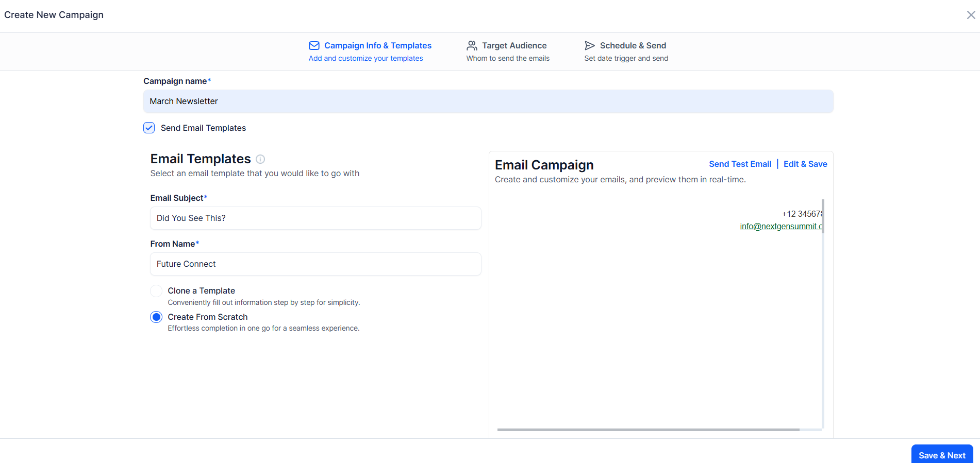Click the people icon for Target Audience

pyautogui.click(x=472, y=45)
